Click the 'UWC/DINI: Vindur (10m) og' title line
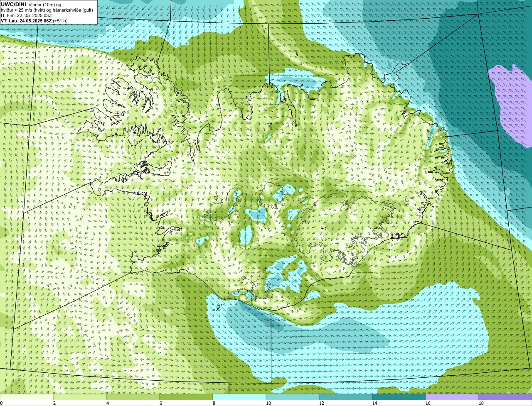Image resolution: width=532 pixels, height=406 pixels. click(31, 4)
